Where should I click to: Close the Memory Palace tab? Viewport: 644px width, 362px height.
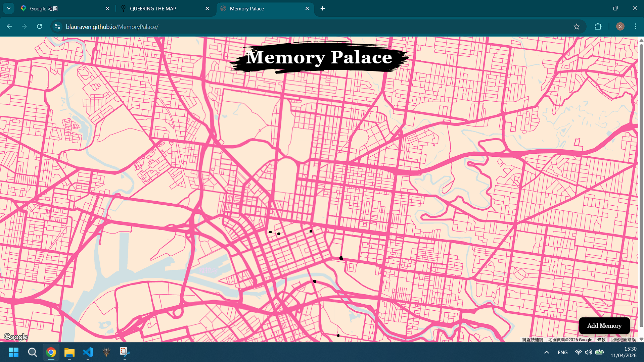[x=307, y=8]
